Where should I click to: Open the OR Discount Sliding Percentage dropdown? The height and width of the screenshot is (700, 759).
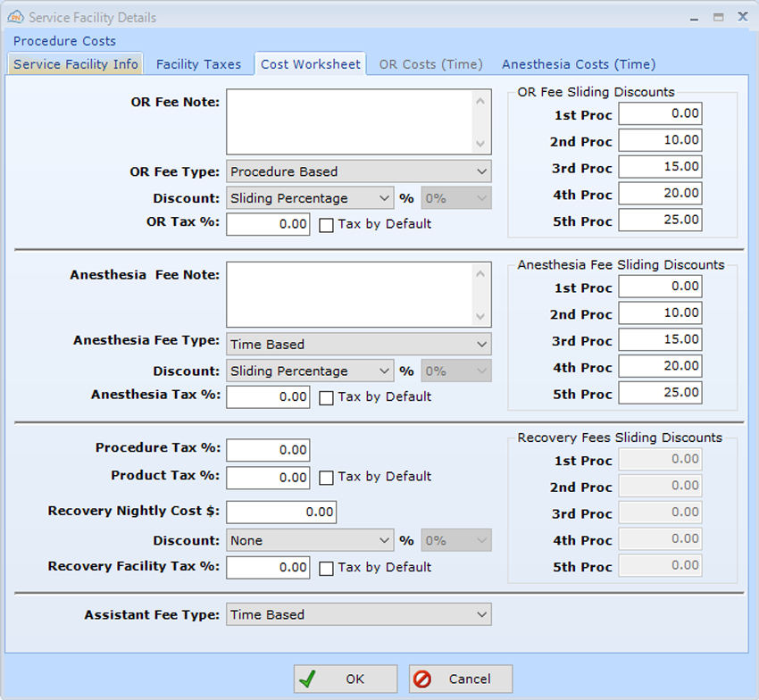tap(385, 197)
